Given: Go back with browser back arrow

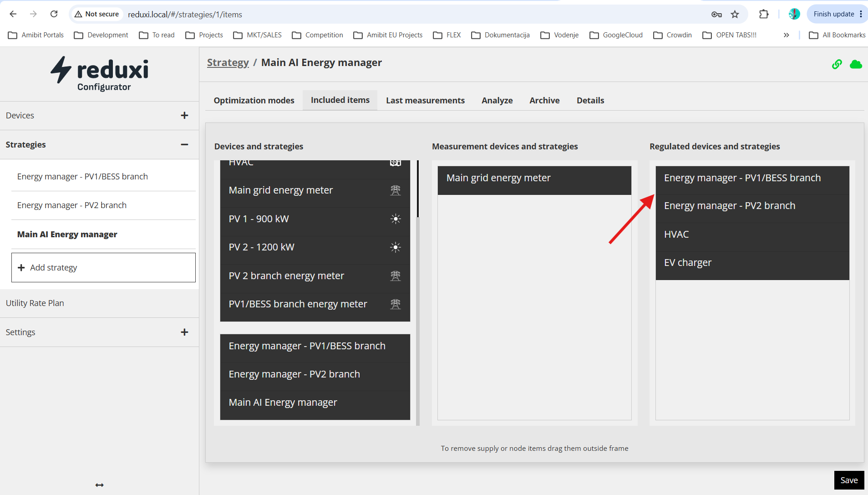Looking at the screenshot, I should (x=13, y=14).
